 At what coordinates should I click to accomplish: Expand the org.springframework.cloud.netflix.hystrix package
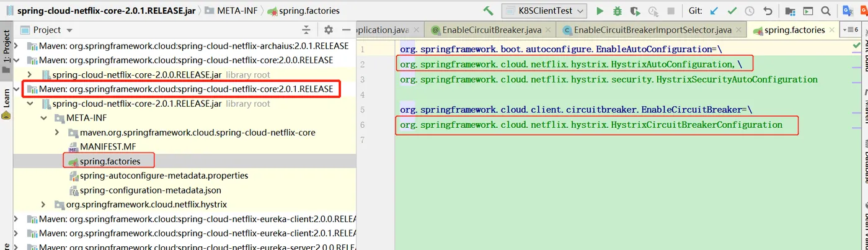coord(44,205)
